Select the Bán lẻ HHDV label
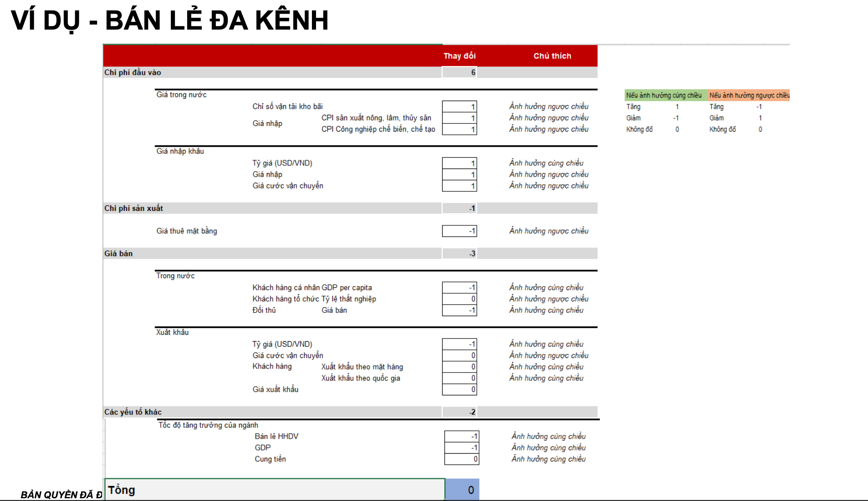 tap(276, 436)
